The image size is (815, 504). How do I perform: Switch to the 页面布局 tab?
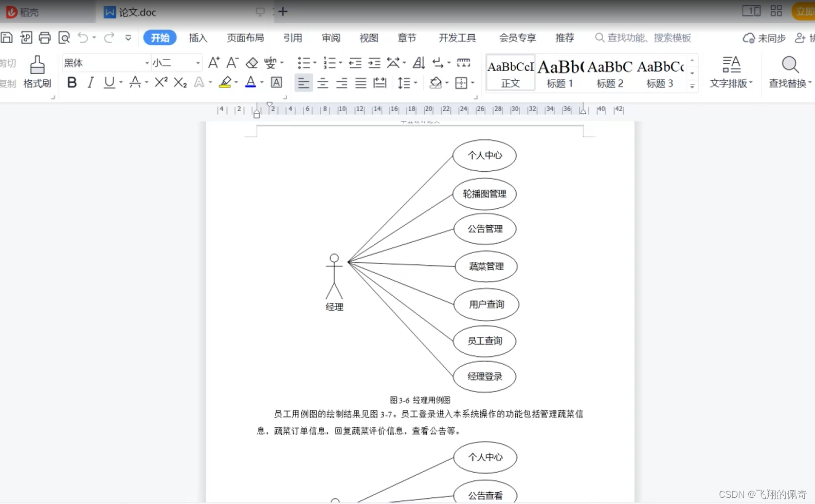click(x=245, y=38)
